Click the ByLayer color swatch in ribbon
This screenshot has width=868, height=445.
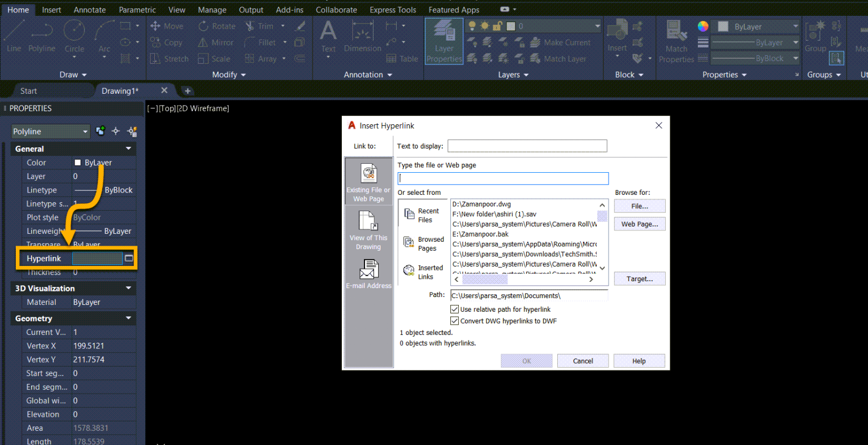point(723,27)
